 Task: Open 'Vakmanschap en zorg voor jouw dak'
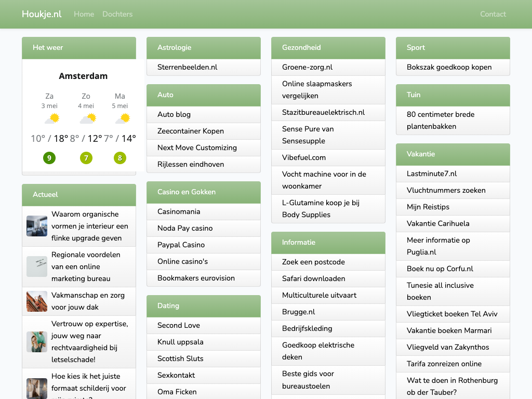point(88,301)
